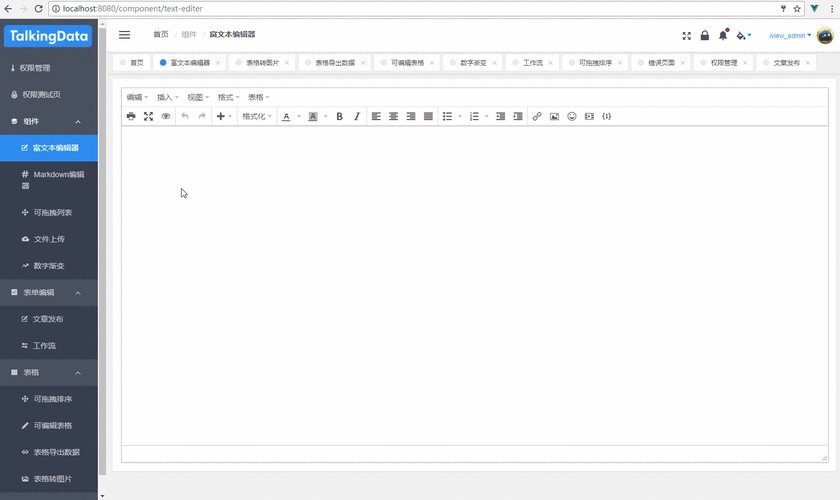
Task: Switch to the 可编辑表格 tab
Action: pos(407,63)
